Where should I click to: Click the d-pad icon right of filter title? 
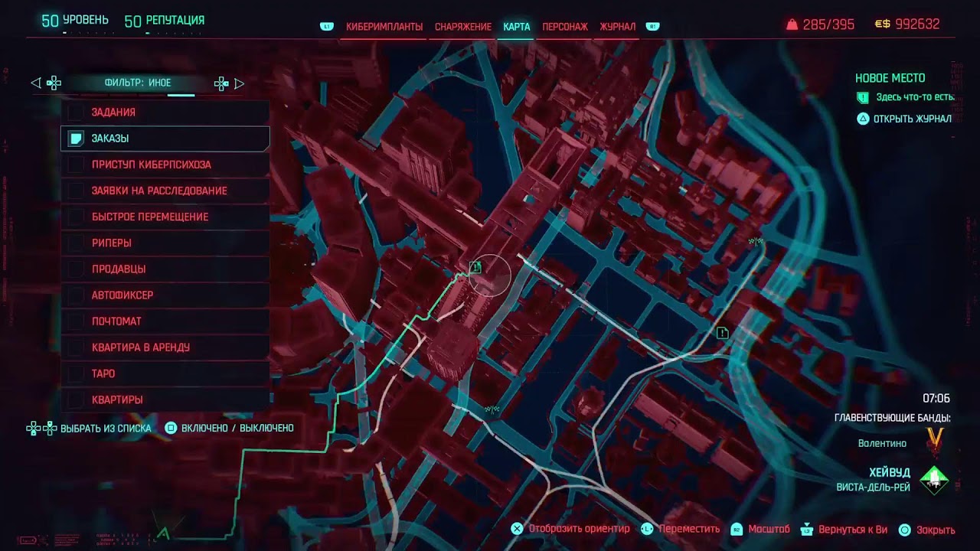[x=221, y=83]
